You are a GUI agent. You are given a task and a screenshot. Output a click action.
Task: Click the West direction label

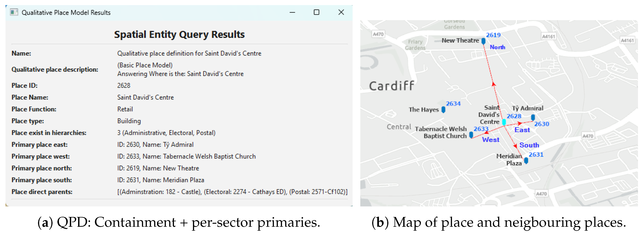[491, 140]
